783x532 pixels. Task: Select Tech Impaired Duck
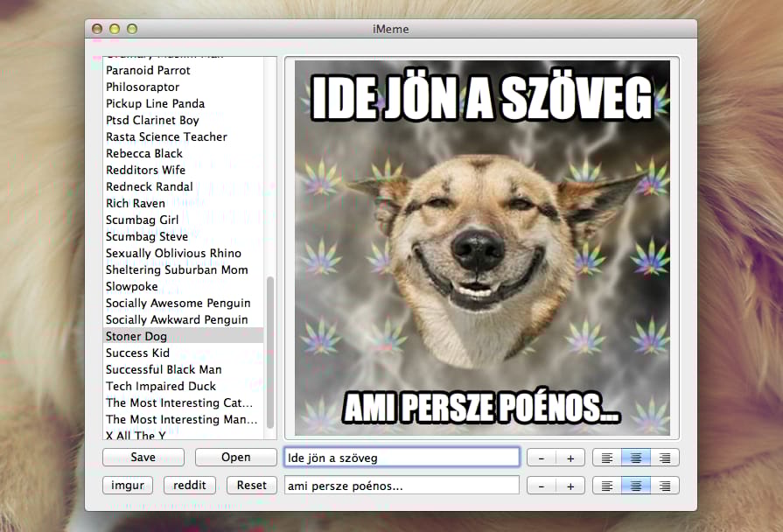point(183,386)
